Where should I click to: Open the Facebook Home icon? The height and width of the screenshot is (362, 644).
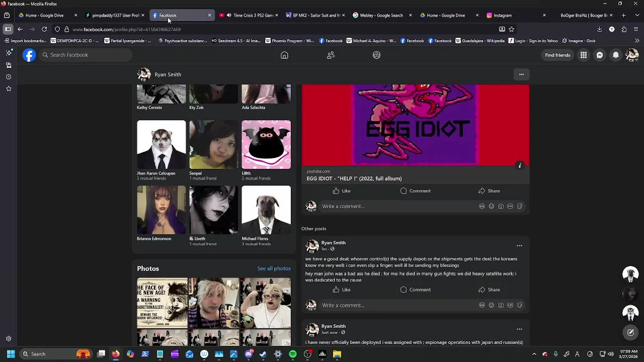(284, 55)
